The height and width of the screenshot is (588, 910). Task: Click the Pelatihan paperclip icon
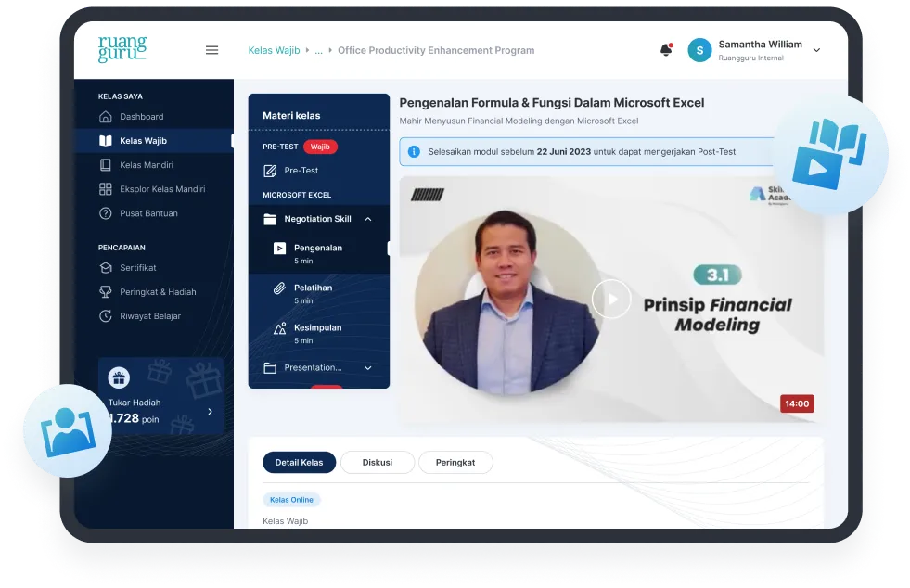tap(280, 288)
